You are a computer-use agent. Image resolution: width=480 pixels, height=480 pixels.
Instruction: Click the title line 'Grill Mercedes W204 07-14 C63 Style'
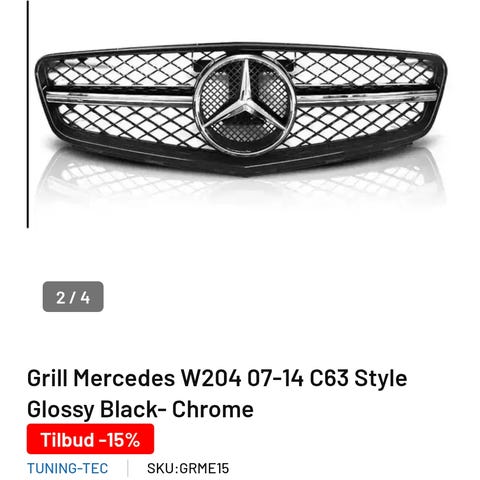217,378
